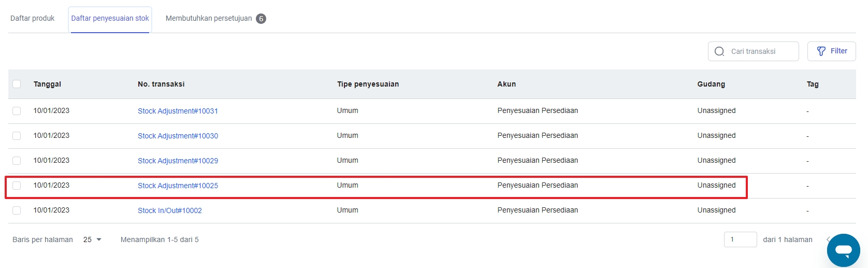
Task: Open Membutuhkan persetujuan tab
Action: [x=209, y=19]
